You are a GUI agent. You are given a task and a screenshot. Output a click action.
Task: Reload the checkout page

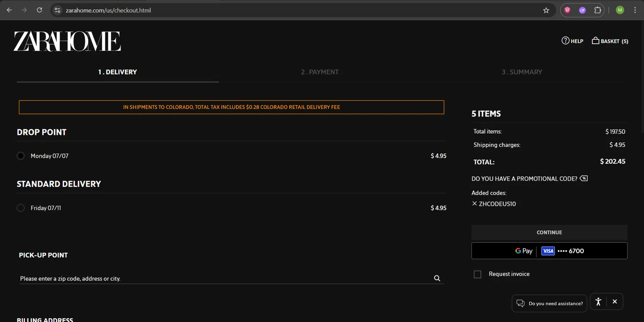coord(39,10)
